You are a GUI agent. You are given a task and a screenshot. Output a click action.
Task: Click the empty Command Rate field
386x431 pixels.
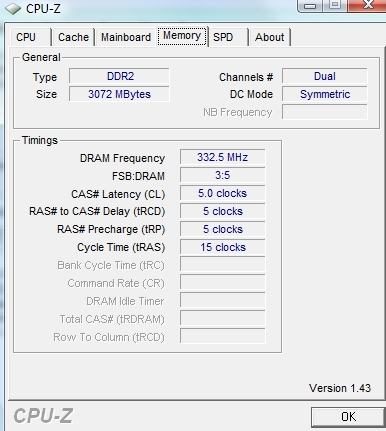click(x=223, y=283)
